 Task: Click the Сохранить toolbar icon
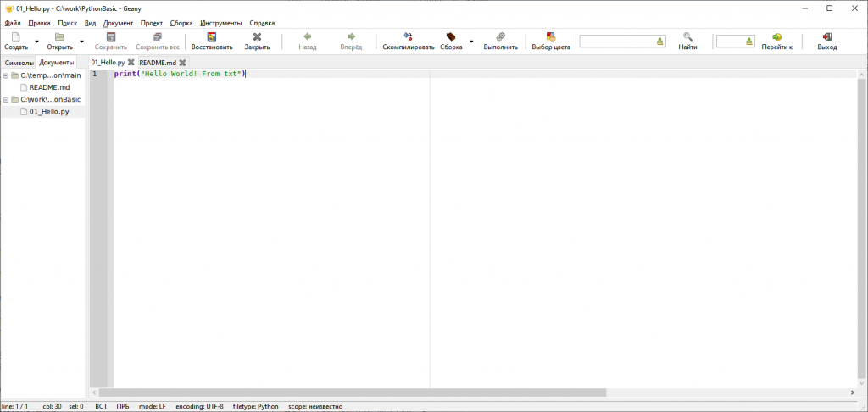111,37
